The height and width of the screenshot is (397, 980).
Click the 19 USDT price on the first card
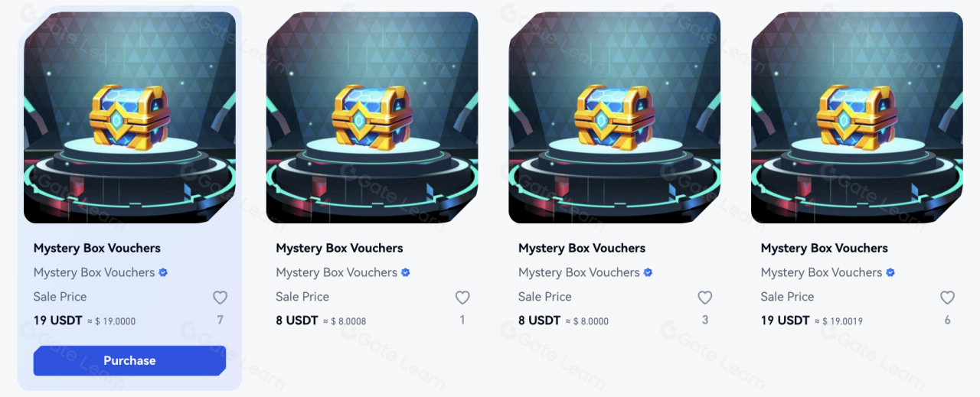pyautogui.click(x=57, y=321)
